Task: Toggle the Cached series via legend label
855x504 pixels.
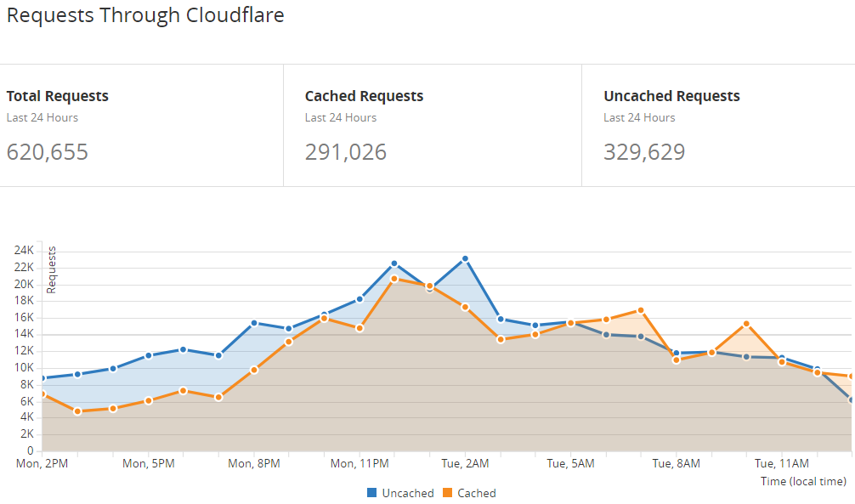Action: coord(477,493)
